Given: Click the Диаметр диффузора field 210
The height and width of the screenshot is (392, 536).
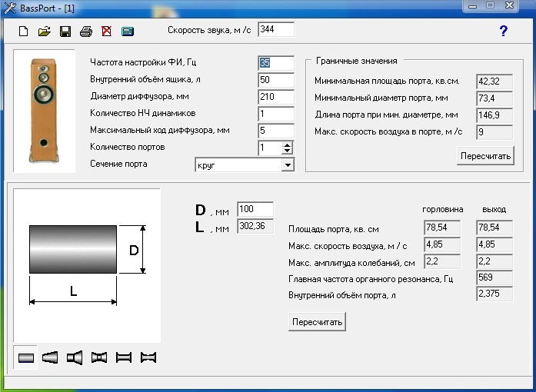Looking at the screenshot, I should coord(276,97).
